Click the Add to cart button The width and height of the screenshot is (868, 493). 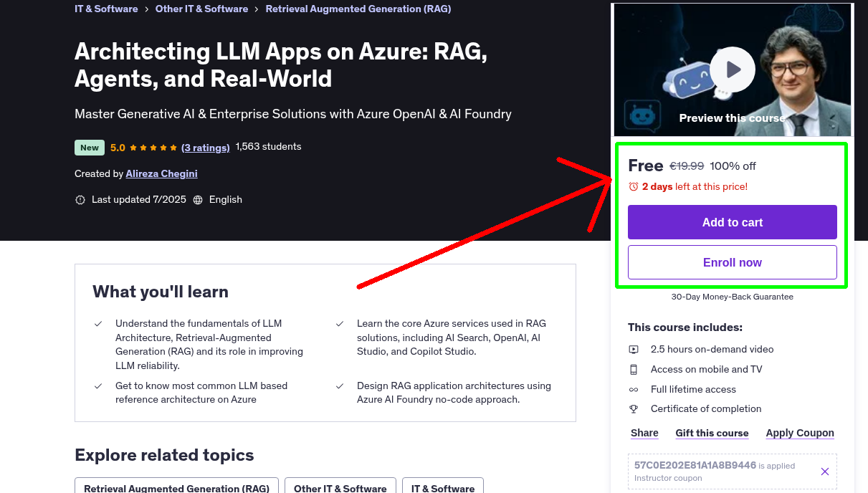pos(733,222)
